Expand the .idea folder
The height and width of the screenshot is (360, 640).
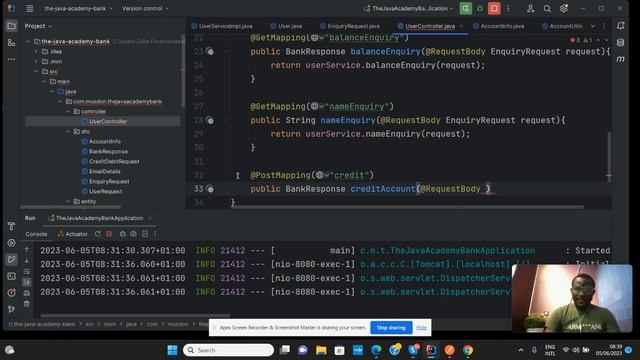pos(36,52)
